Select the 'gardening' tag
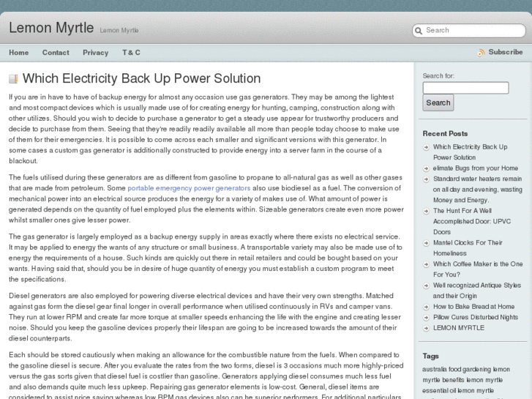Screen dimensions: 532x399 (476, 370)
